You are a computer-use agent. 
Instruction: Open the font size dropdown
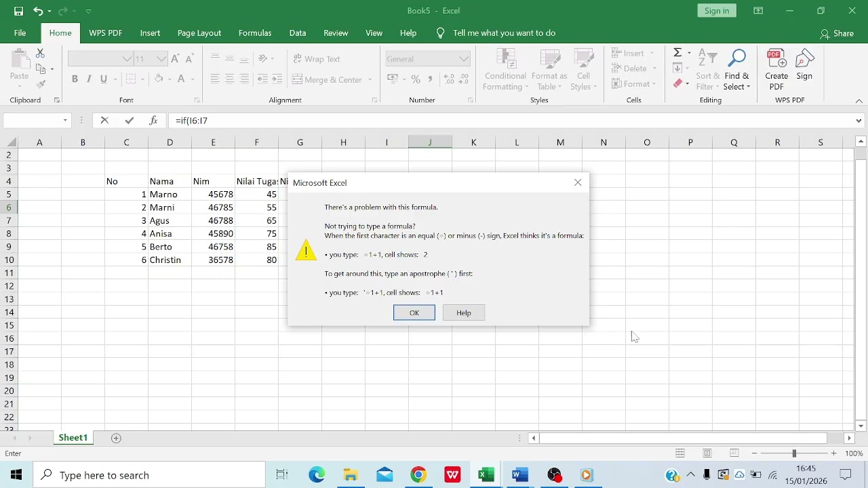click(161, 59)
